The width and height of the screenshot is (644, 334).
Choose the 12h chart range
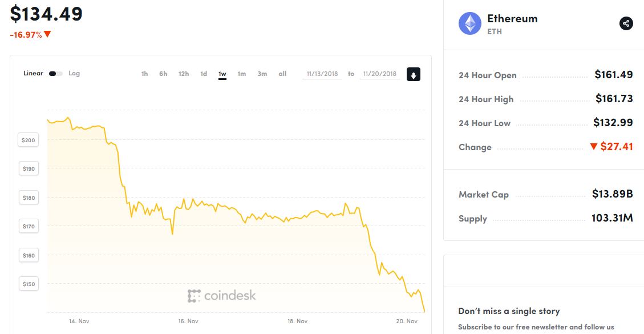[184, 74]
